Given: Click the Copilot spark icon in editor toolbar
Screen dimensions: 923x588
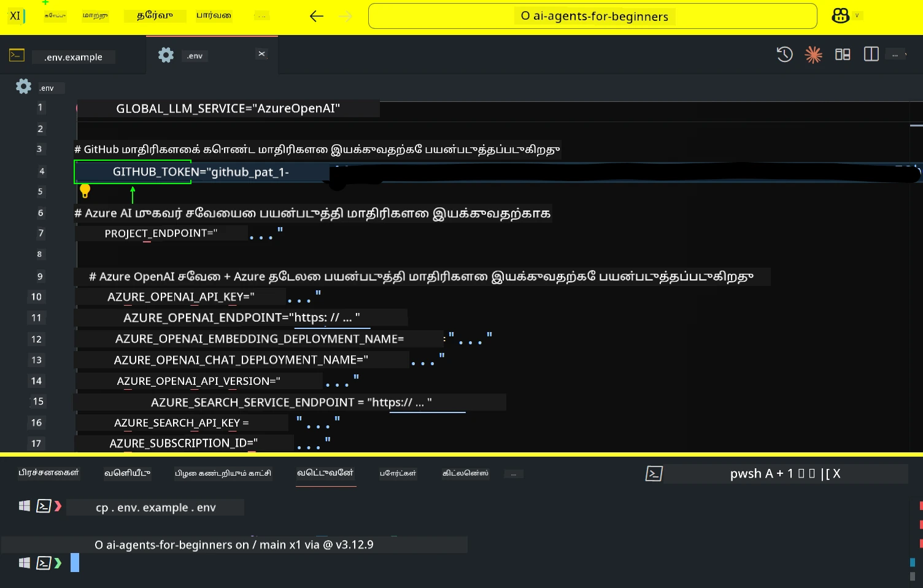Looking at the screenshot, I should pyautogui.click(x=813, y=55).
